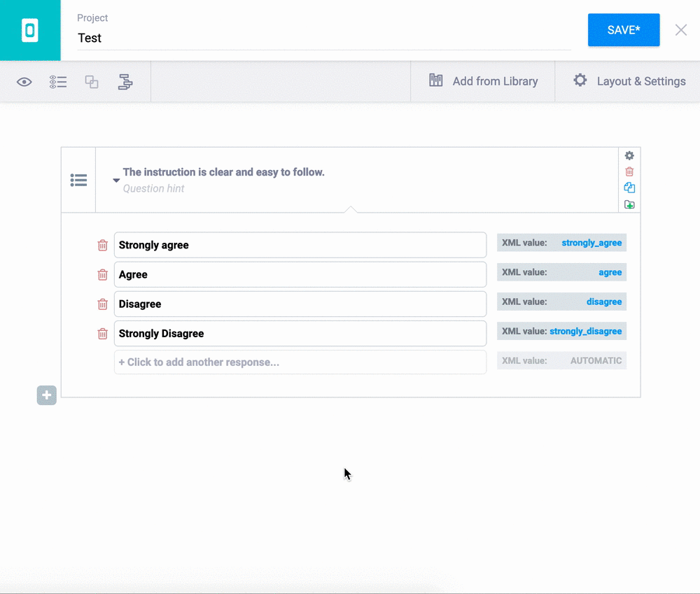Click the create group icon in toolbar
Viewport: 700px width, 594px height.
click(92, 82)
